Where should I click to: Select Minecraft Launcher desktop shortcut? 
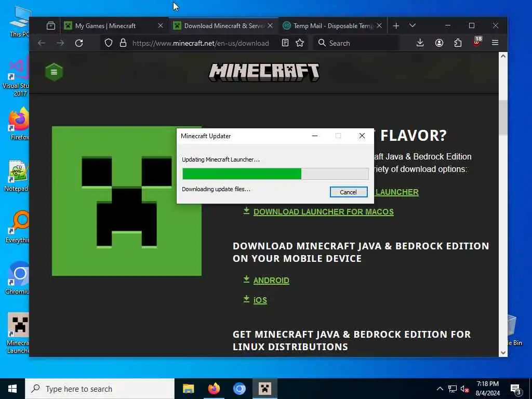point(18,333)
